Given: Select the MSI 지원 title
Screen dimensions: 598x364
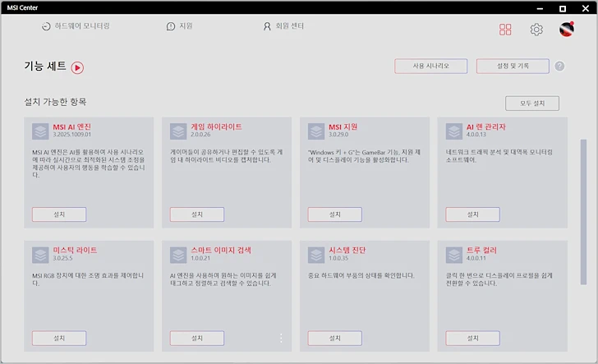Looking at the screenshot, I should coord(343,127).
